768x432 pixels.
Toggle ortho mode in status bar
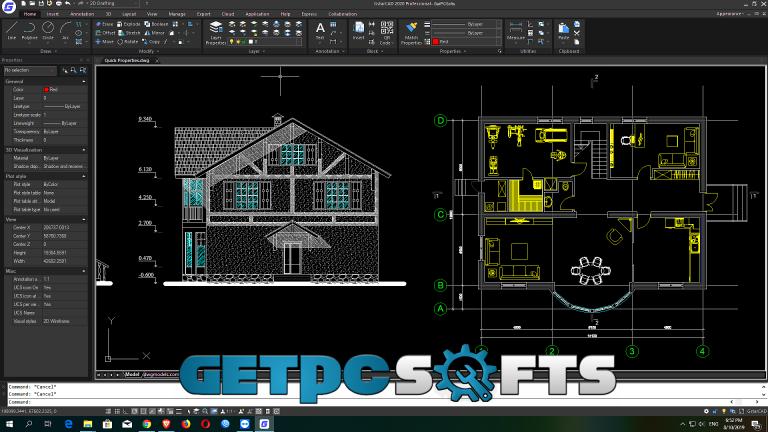[125, 411]
